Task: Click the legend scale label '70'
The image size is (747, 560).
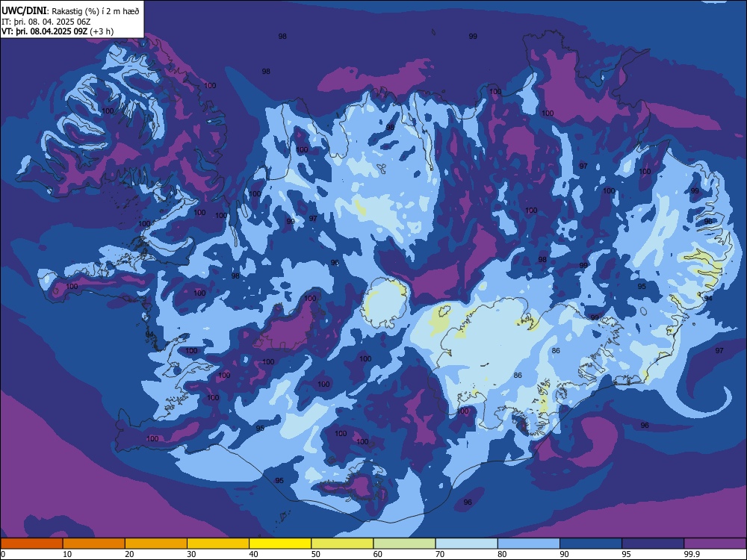Action: (440, 554)
